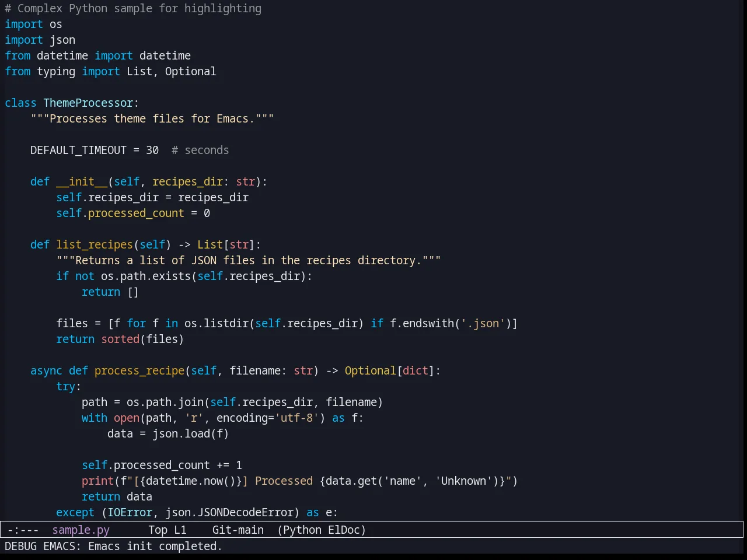Click the Python major mode label
The height and width of the screenshot is (560, 747).
click(302, 530)
